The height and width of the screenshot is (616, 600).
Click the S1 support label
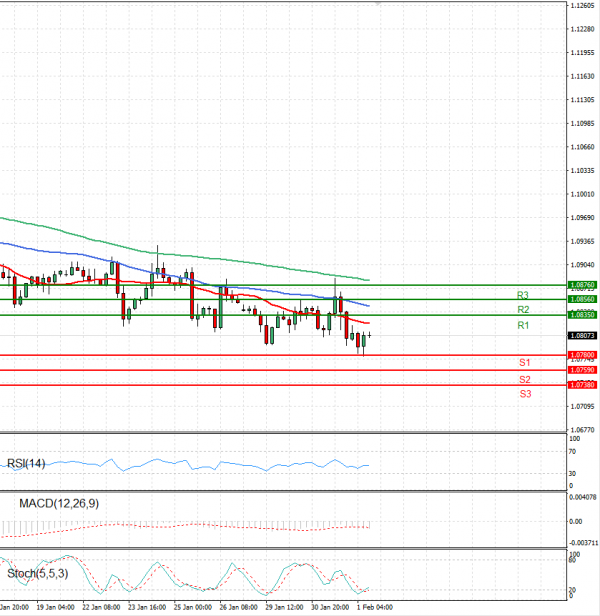[525, 363]
